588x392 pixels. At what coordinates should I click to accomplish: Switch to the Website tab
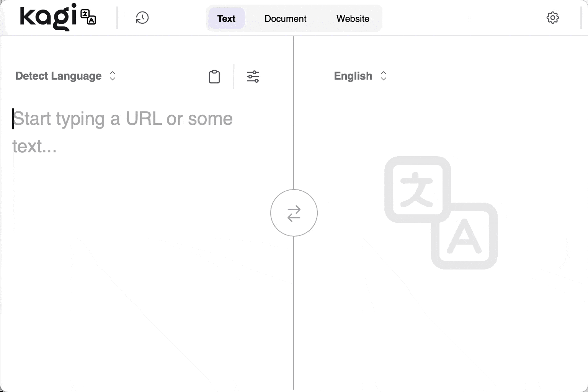click(353, 18)
